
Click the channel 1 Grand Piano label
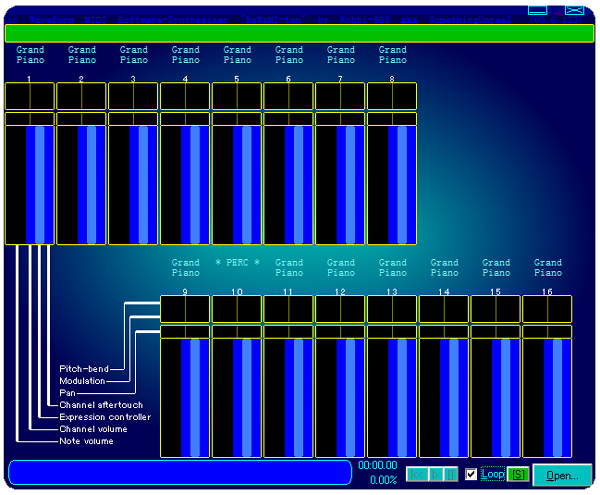coord(30,55)
